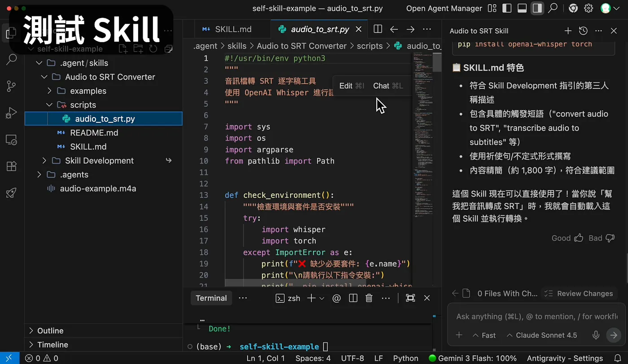Click the microphone icon in the chat input
The width and height of the screenshot is (628, 364).
tap(596, 335)
